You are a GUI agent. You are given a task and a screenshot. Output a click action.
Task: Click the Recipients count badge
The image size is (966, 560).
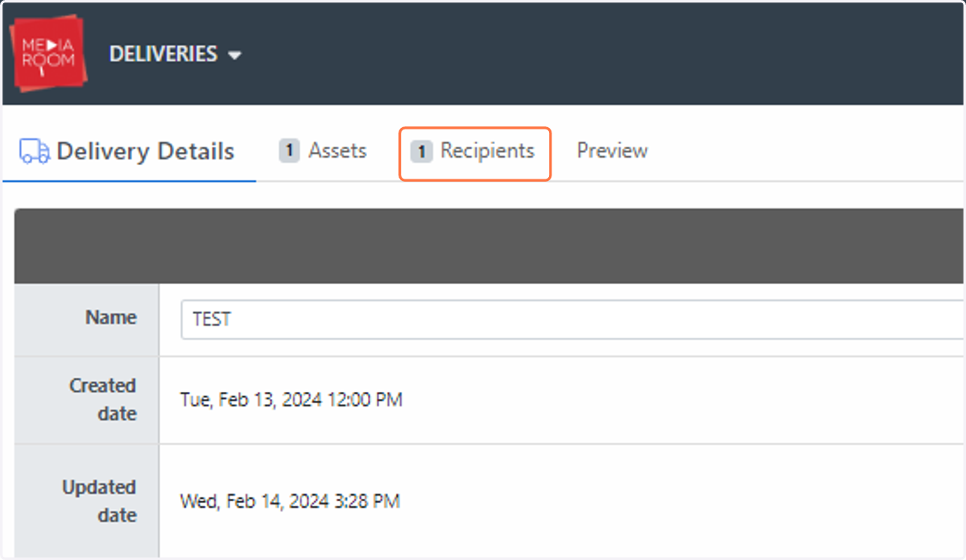[x=421, y=151]
